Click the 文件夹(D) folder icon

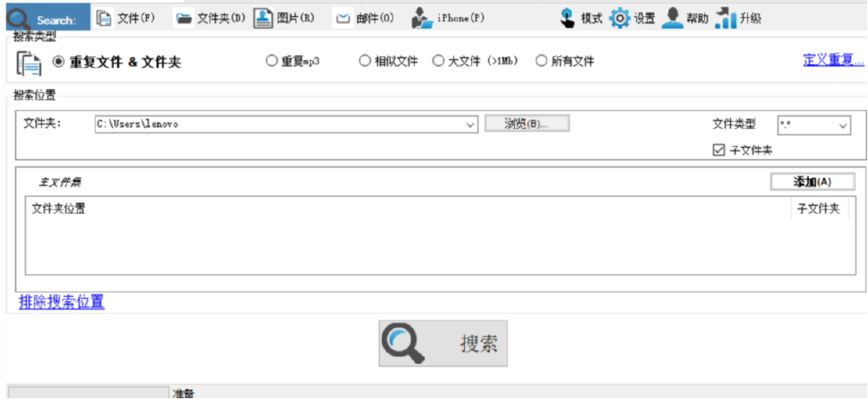pyautogui.click(x=184, y=20)
